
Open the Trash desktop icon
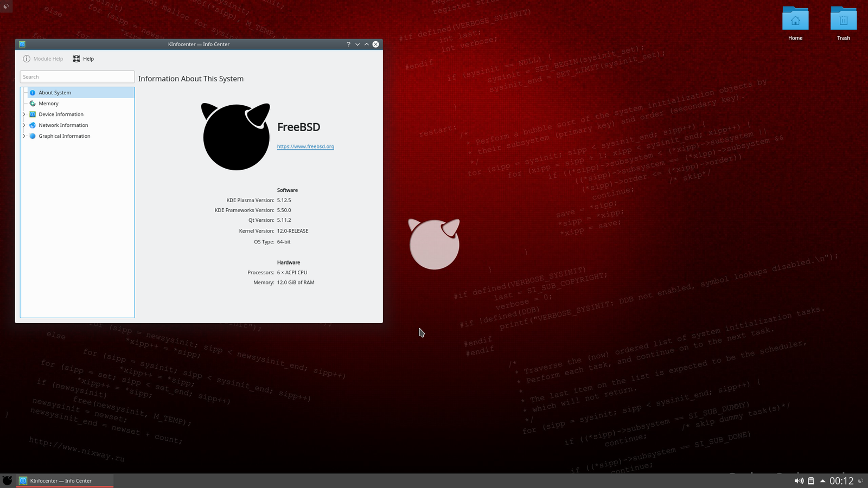click(844, 24)
